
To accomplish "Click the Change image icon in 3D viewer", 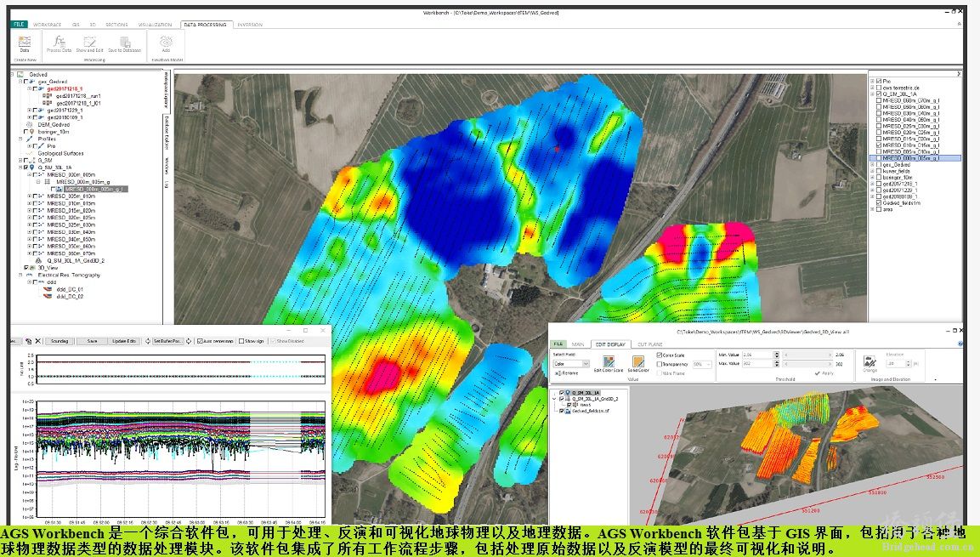I will pos(870,361).
